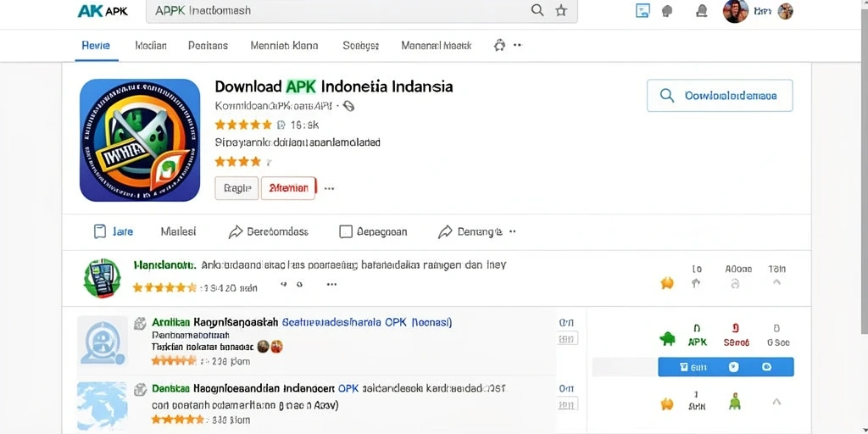Screen dimensions: 868x434
Task: Open the Arnlitan Kagynlsanoastah thumbnail
Action: (103, 341)
